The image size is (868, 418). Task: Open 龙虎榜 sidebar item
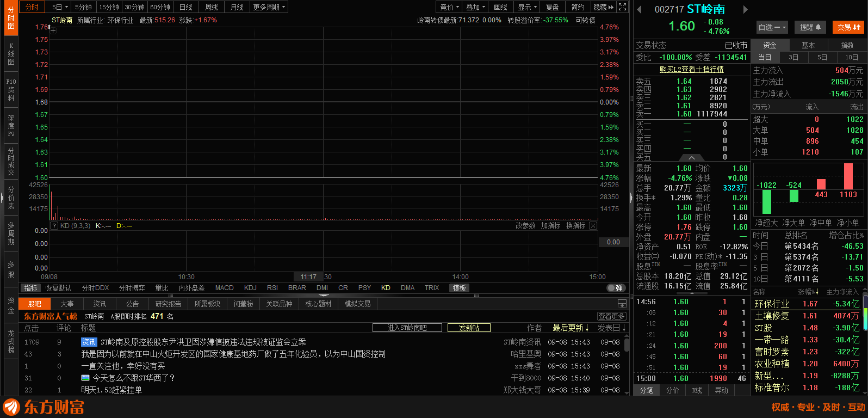11,341
